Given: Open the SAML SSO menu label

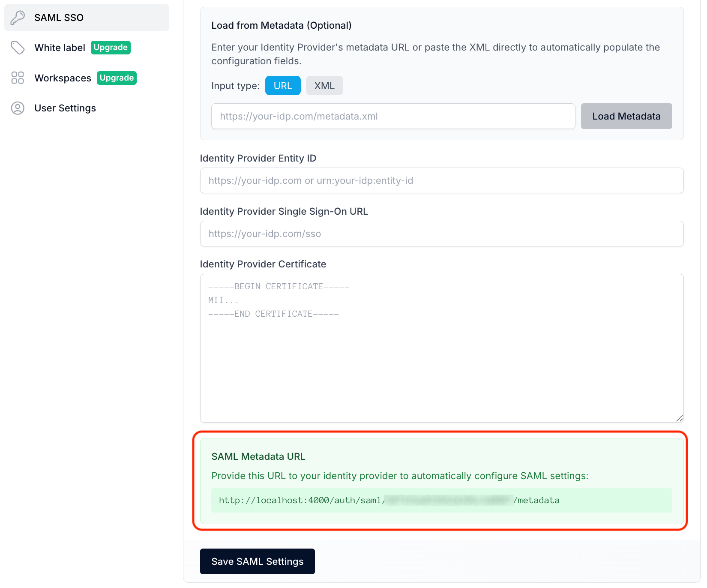Looking at the screenshot, I should tap(59, 18).
